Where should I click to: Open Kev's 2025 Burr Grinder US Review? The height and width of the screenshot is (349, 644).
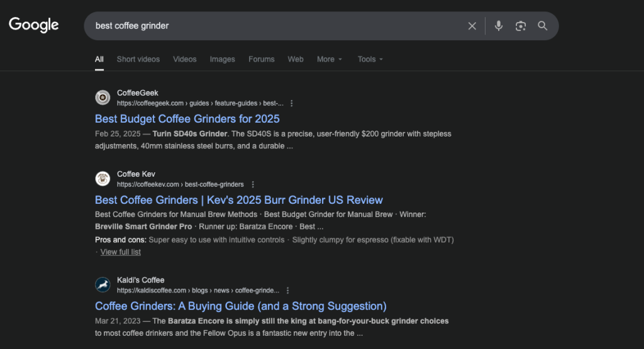pyautogui.click(x=238, y=200)
